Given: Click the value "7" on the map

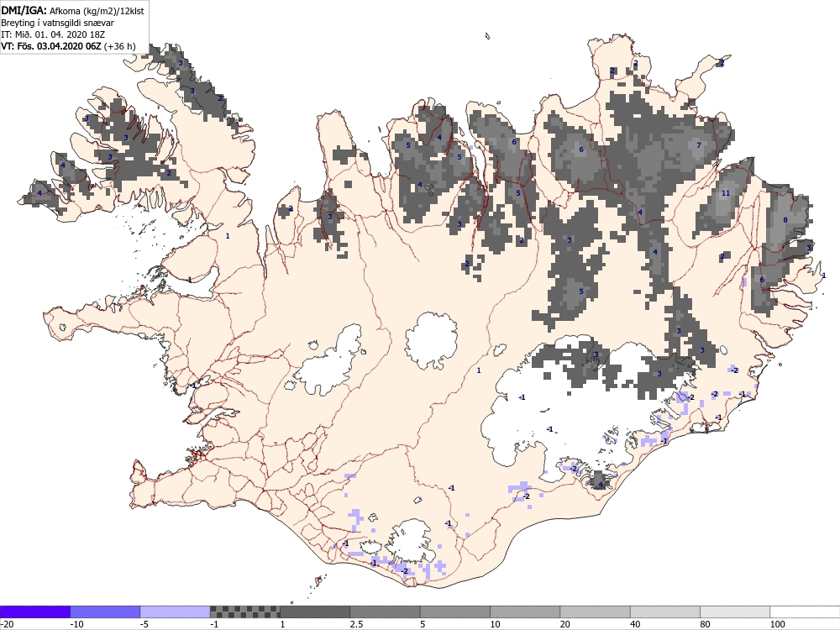Looking at the screenshot, I should [699, 145].
